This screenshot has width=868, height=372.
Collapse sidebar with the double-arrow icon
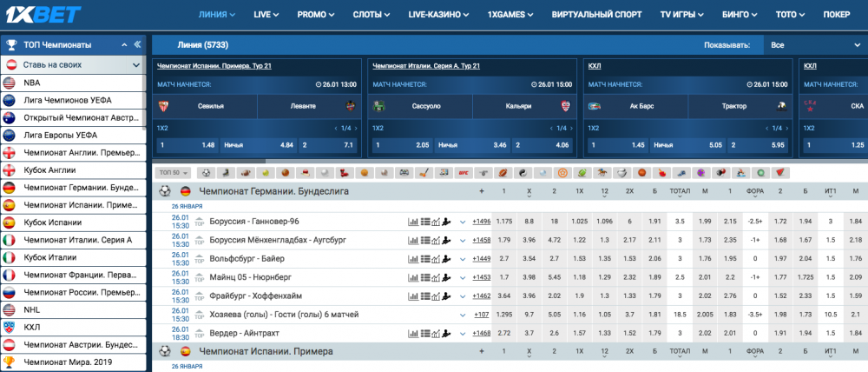click(x=136, y=44)
